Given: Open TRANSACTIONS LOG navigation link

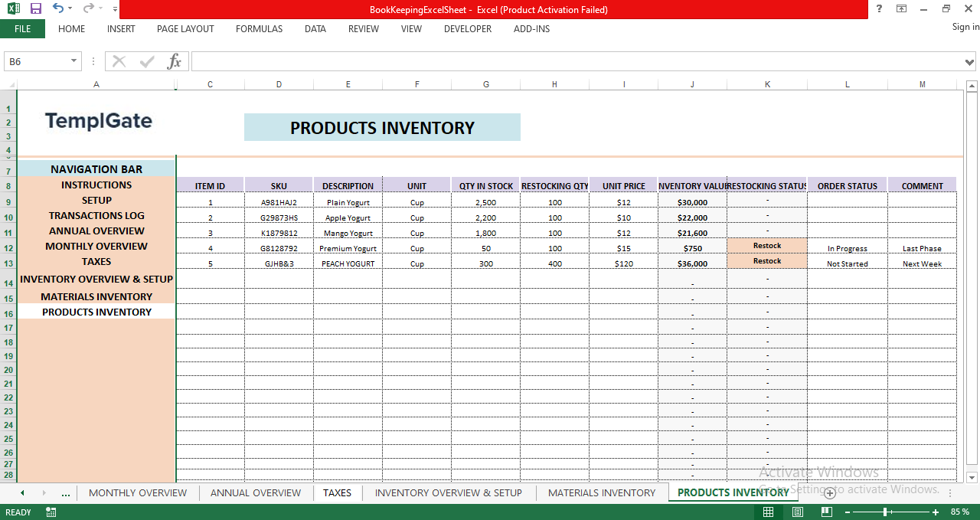Looking at the screenshot, I should 96,215.
